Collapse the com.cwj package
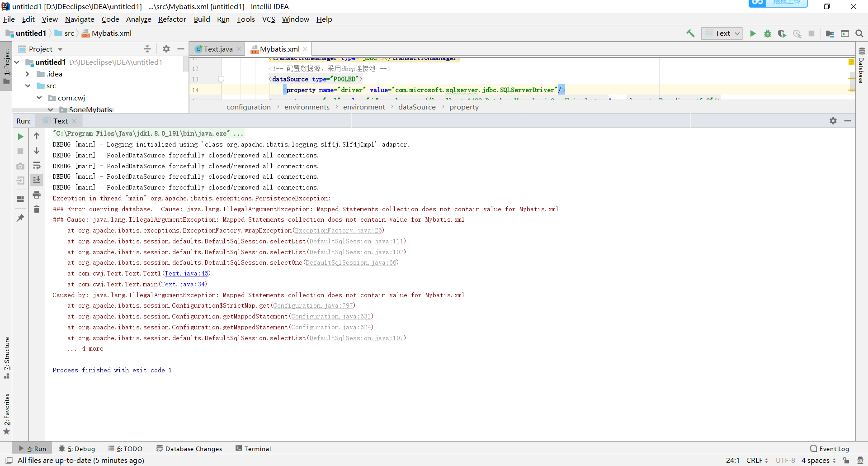 pos(39,98)
